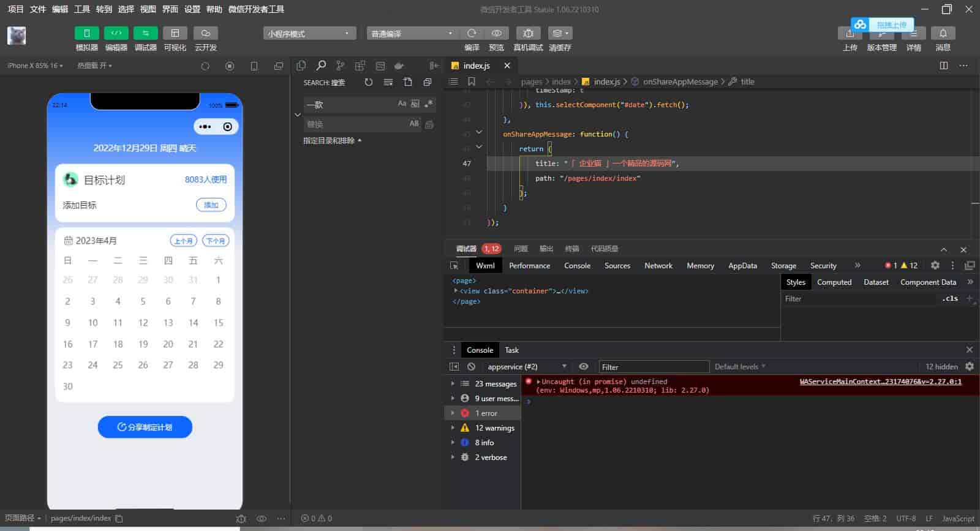
Task: Click the 分享制定计划 button in simulator
Action: coord(145,427)
